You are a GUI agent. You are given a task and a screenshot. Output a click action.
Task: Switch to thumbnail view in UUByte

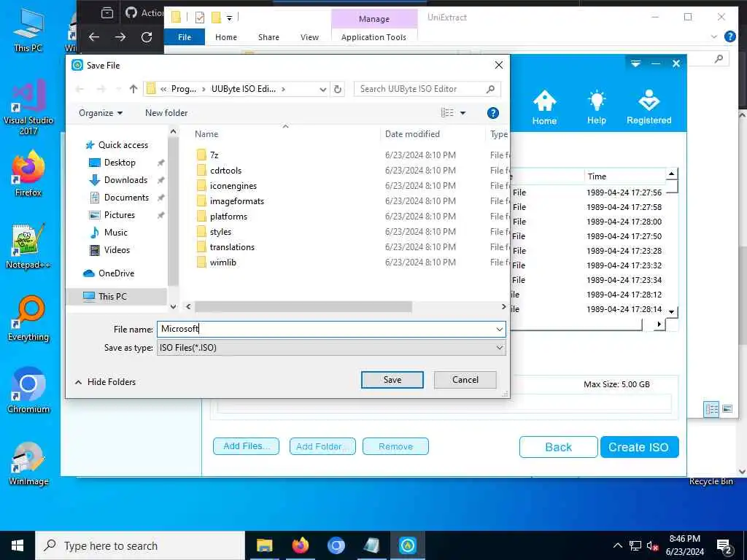coord(727,409)
